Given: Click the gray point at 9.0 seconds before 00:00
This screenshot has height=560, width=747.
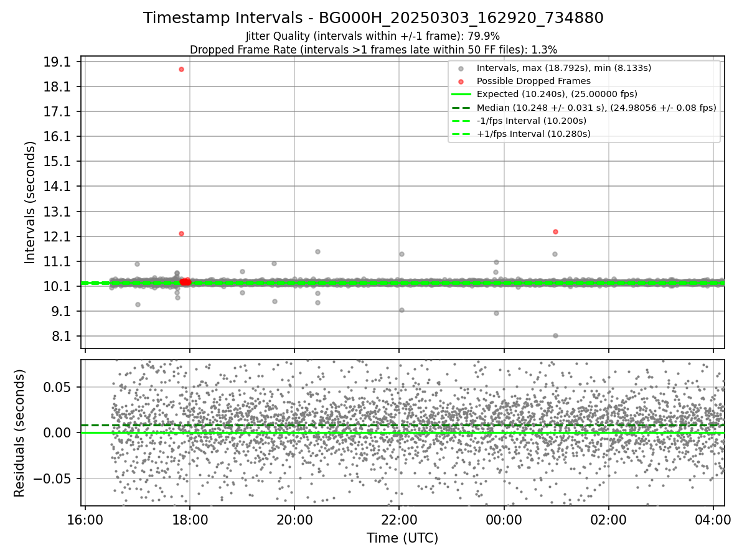Looking at the screenshot, I should (496, 313).
